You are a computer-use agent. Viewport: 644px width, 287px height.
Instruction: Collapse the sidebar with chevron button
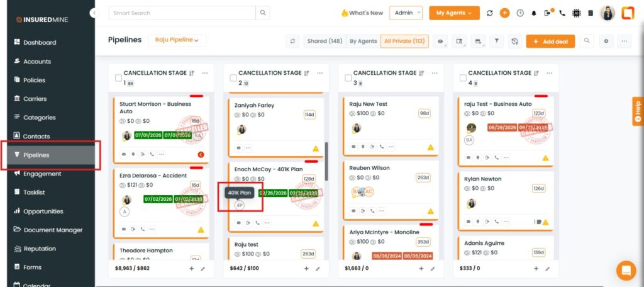(94, 13)
